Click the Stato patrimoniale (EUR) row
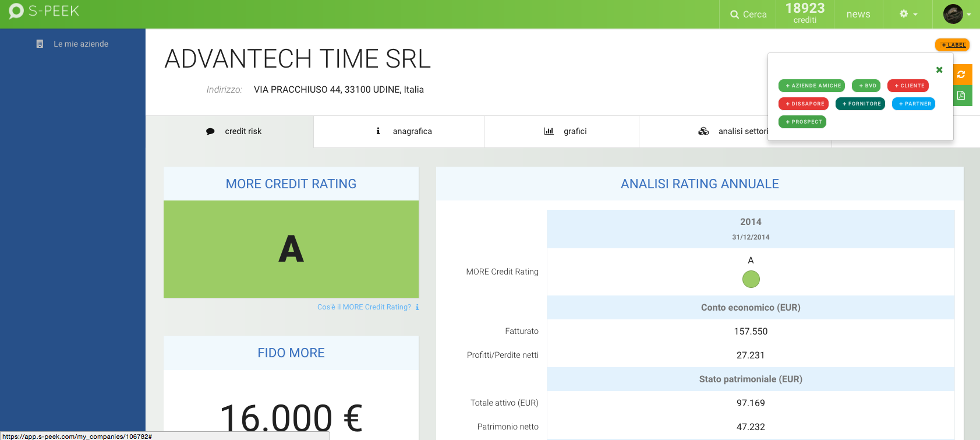This screenshot has width=980, height=440. pyautogui.click(x=751, y=379)
